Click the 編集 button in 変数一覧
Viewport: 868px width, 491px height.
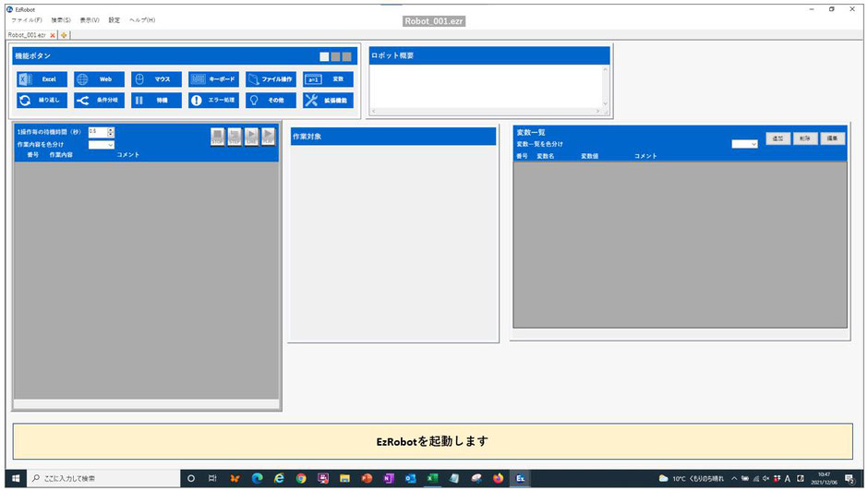[832, 138]
